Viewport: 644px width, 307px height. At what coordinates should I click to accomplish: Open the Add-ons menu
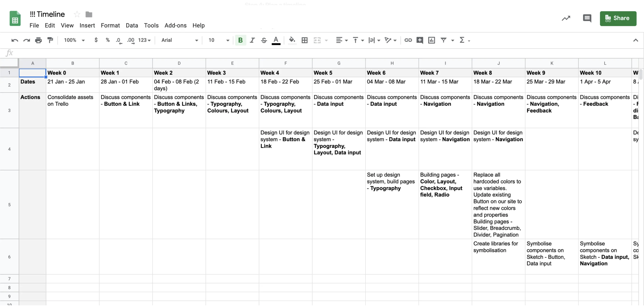coord(175,26)
